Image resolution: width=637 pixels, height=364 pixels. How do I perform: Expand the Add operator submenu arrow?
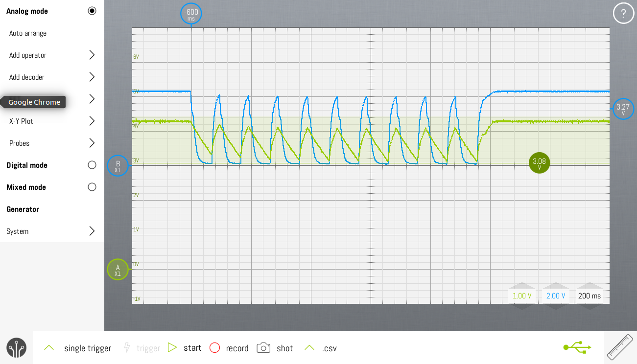(92, 55)
